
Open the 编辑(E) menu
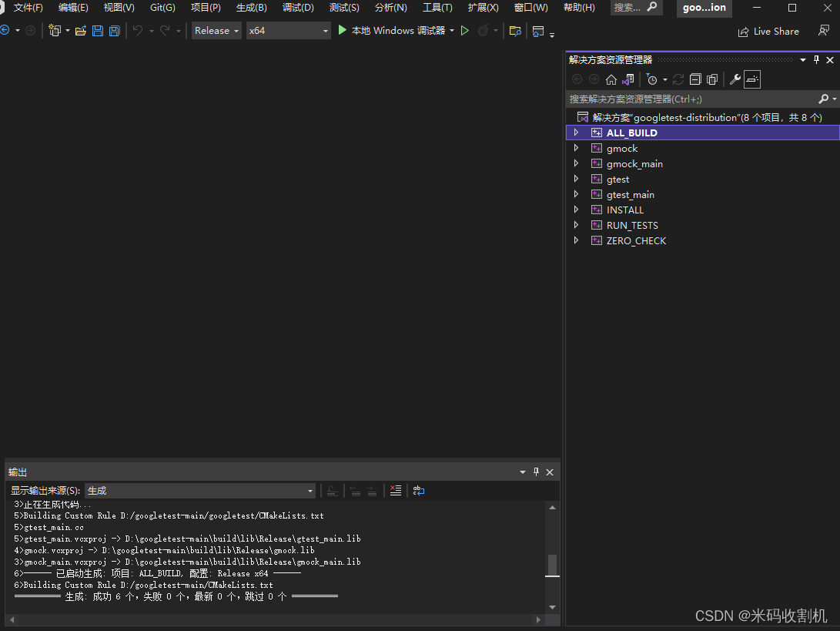[x=73, y=8]
